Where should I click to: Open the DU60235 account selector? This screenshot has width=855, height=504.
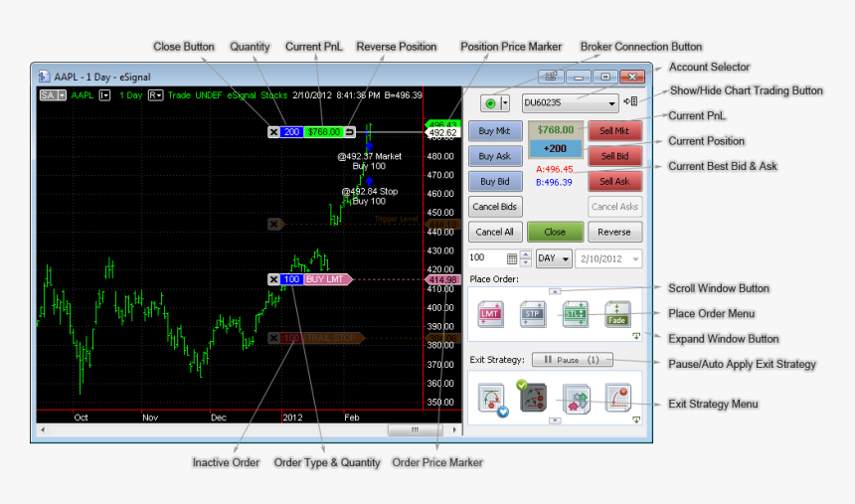(x=570, y=102)
